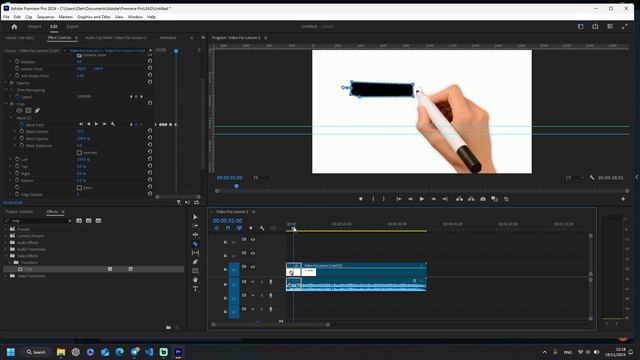The image size is (640, 360).
Task: Create a 4-point polygon mask for Crop
Action: pos(28,110)
